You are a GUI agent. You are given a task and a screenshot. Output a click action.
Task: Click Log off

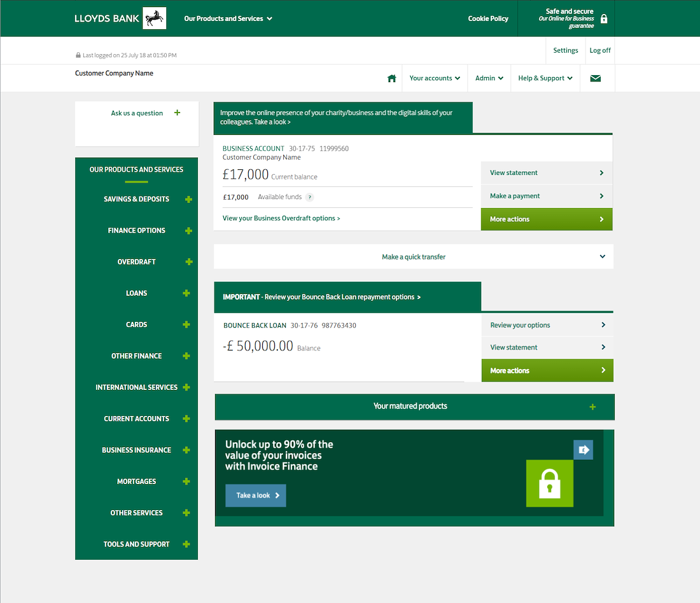point(600,50)
